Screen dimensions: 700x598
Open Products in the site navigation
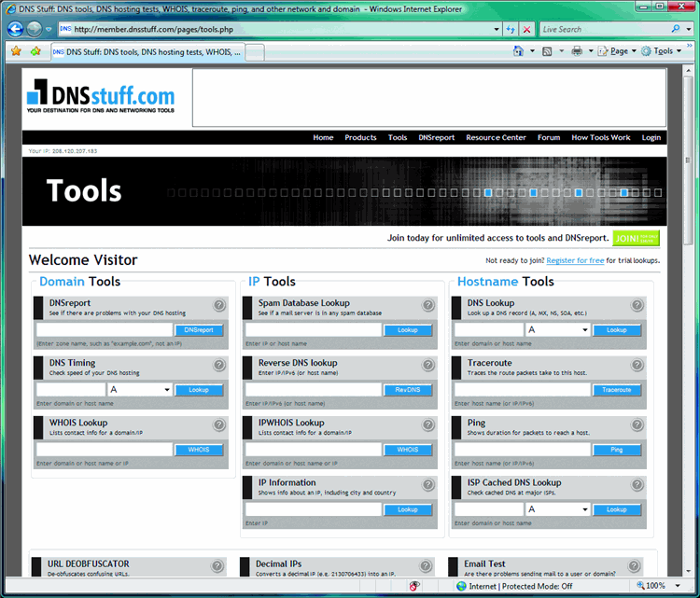click(x=360, y=137)
